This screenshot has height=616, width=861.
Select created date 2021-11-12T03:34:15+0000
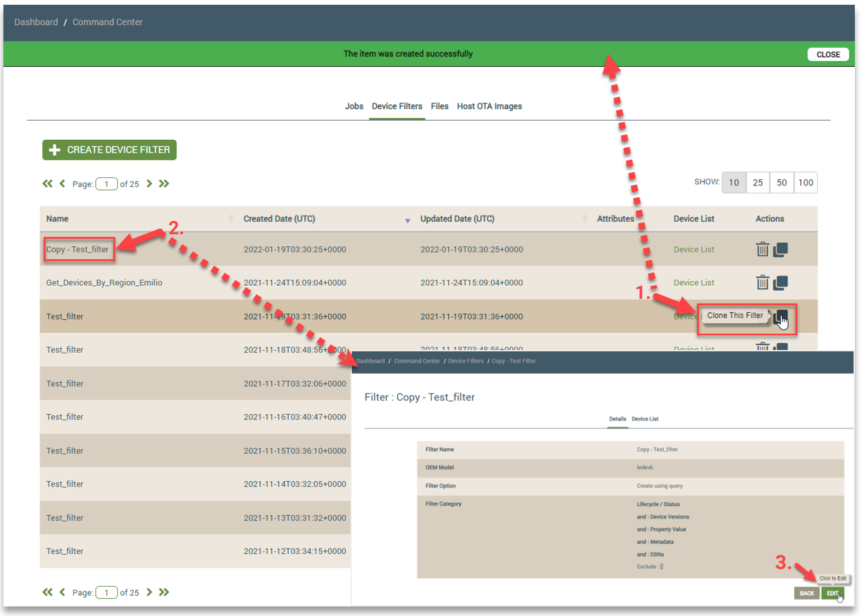(295, 551)
